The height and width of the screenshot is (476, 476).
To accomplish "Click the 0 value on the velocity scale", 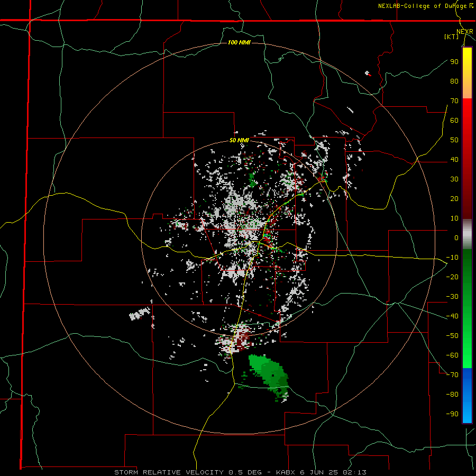I will (456, 237).
